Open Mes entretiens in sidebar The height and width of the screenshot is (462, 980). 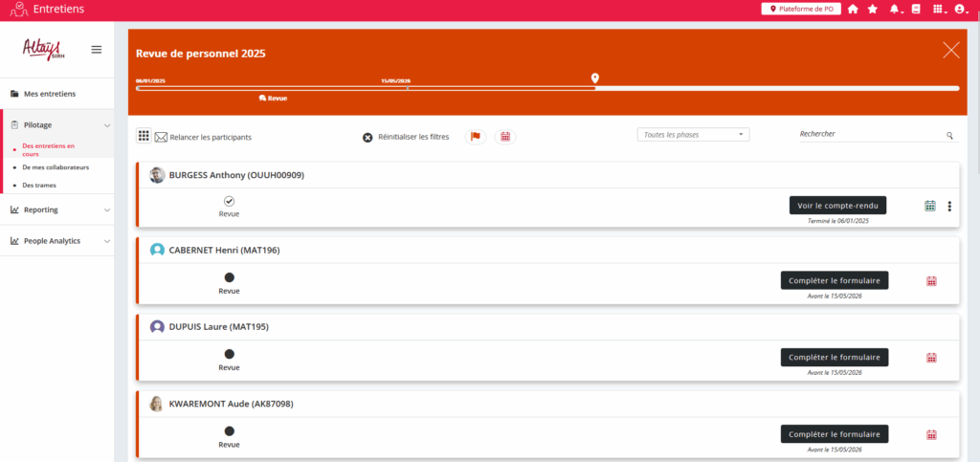pos(50,94)
